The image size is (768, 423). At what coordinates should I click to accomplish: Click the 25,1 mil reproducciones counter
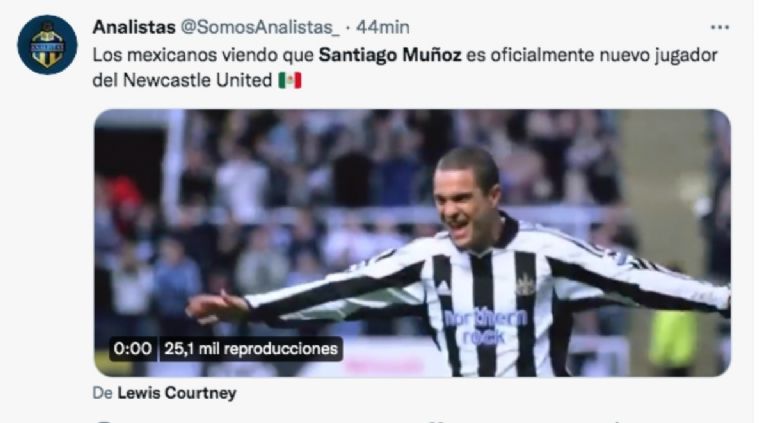click(251, 349)
